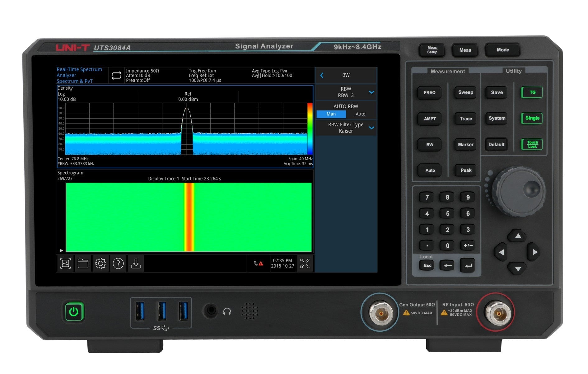The height and width of the screenshot is (374, 588).
Task: Click the density color scale bar
Action: [x=310, y=129]
